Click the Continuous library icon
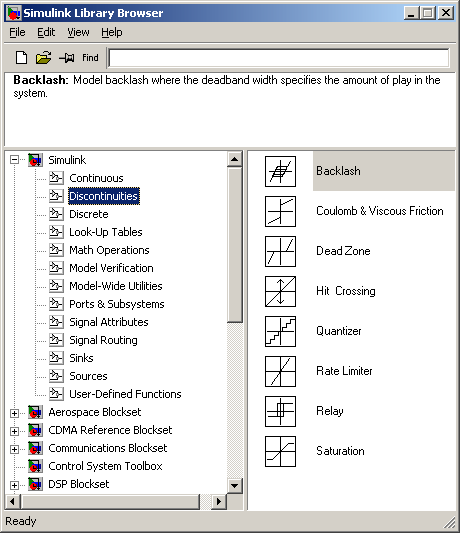 coord(56,178)
